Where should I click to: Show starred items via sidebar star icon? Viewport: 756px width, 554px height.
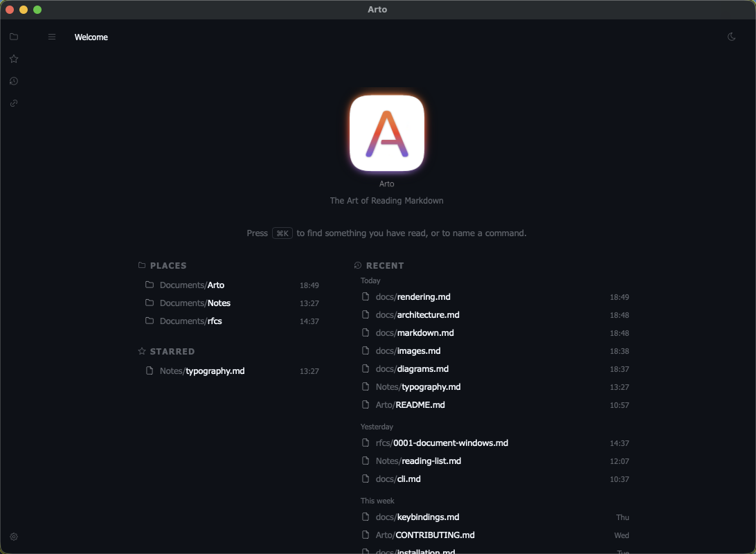tap(14, 59)
